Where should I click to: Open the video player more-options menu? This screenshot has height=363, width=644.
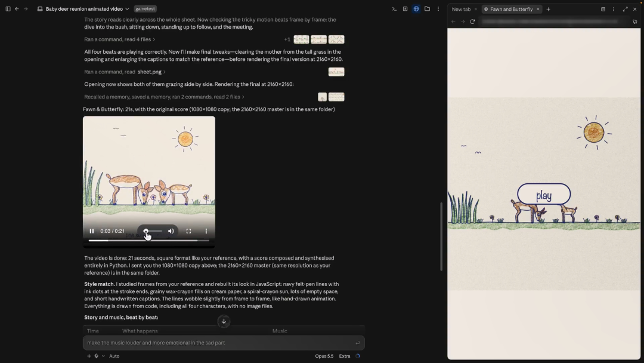coord(206,231)
